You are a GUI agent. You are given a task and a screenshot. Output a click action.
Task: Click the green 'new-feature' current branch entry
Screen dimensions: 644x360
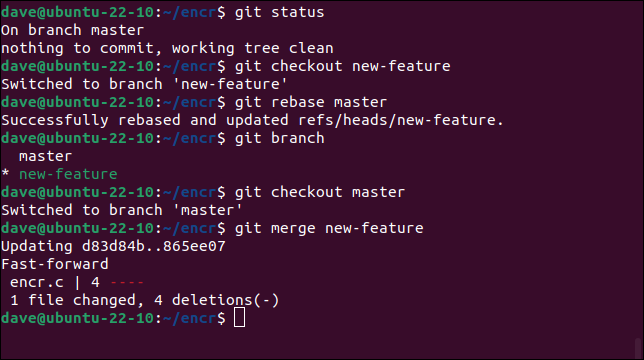point(68,174)
